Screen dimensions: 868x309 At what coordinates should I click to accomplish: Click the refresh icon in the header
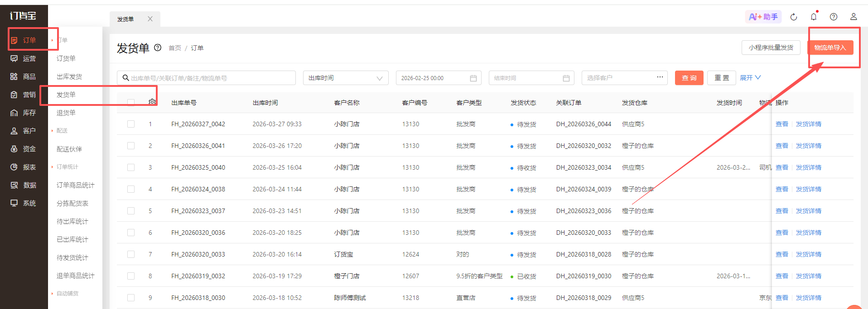(794, 17)
